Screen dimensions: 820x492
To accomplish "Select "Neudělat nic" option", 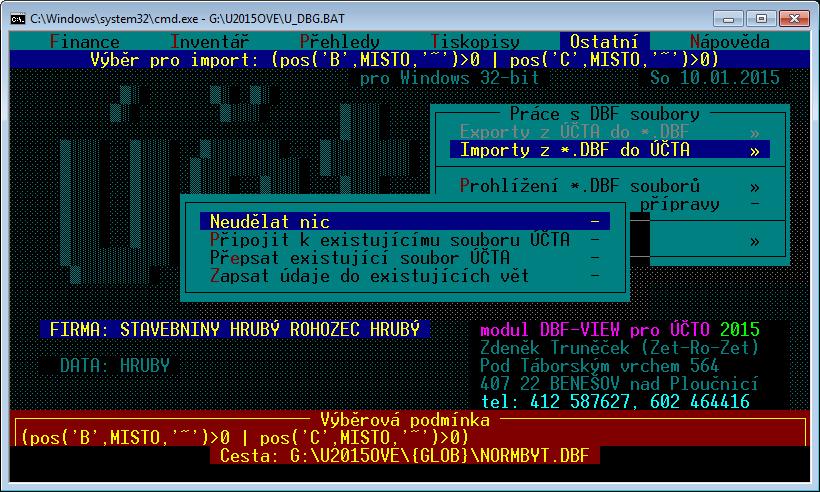I will [405, 222].
